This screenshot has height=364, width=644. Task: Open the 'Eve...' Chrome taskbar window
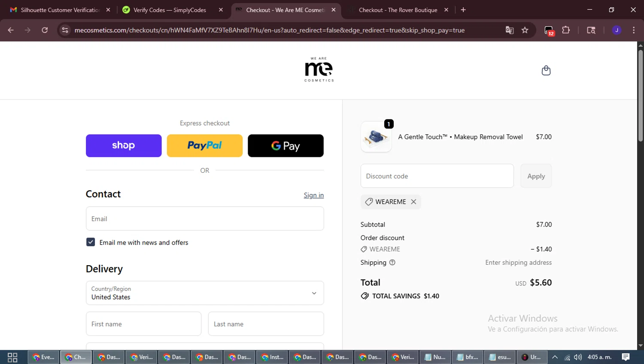[x=43, y=357]
